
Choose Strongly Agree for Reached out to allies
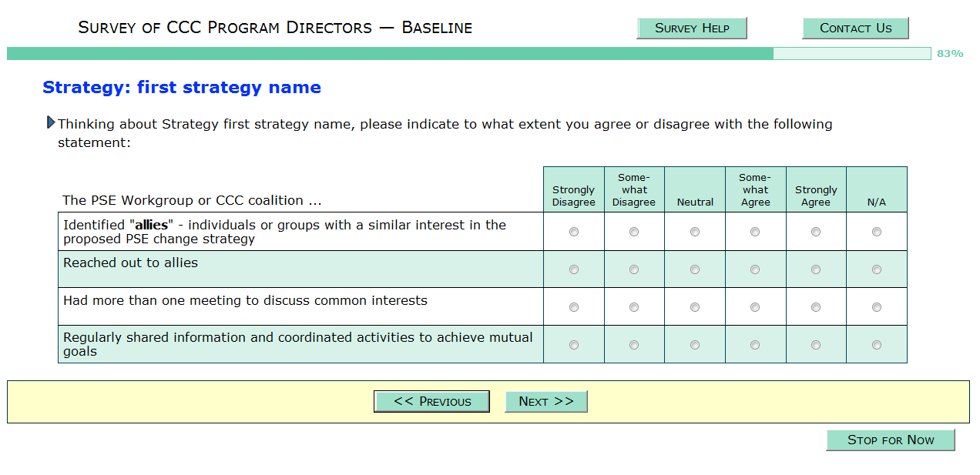[816, 269]
